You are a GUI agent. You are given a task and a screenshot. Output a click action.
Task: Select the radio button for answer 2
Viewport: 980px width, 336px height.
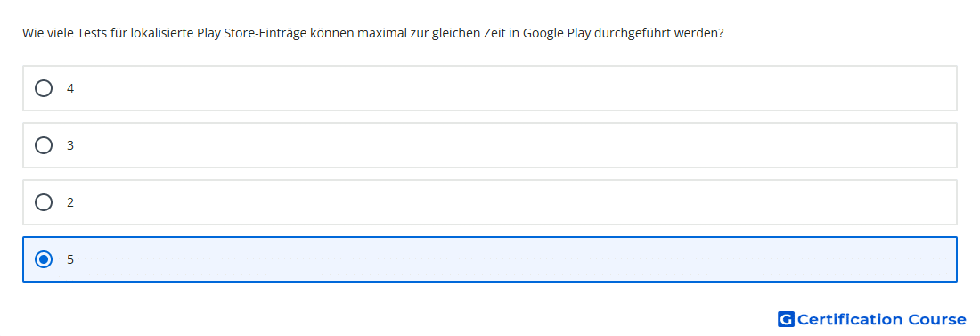[x=44, y=202]
